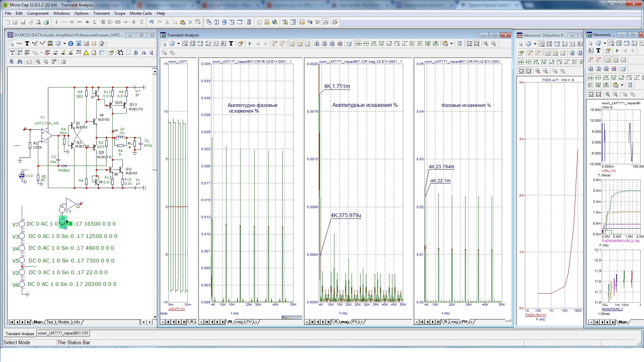Click the Undo arrow in main toolbar

point(151,22)
